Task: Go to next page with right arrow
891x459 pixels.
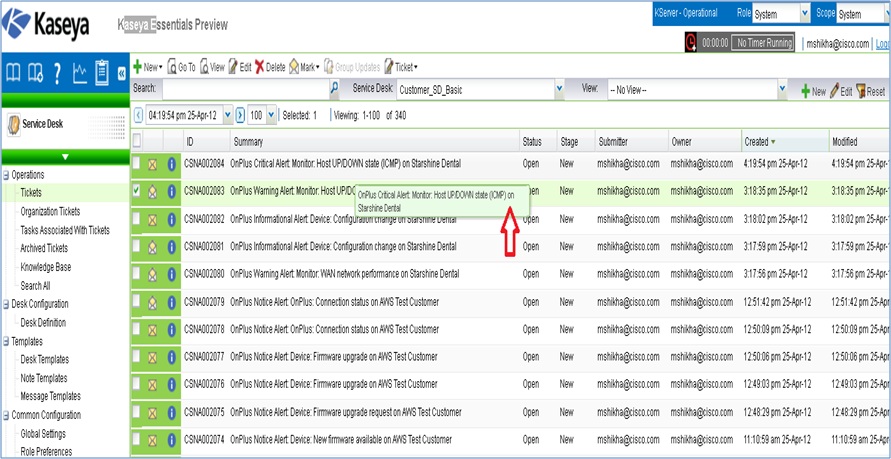Action: pyautogui.click(x=240, y=115)
